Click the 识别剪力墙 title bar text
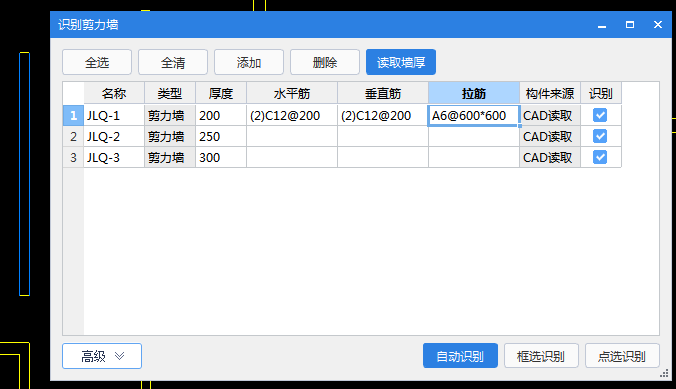The width and height of the screenshot is (676, 389). pos(88,25)
